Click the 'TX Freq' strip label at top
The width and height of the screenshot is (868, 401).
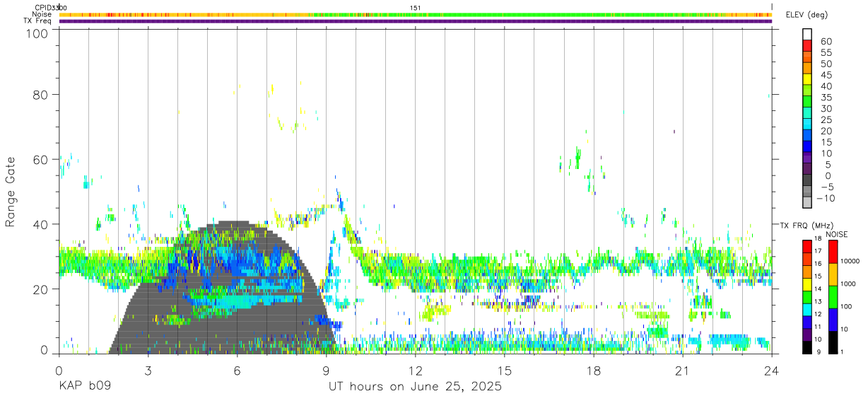tap(37, 21)
